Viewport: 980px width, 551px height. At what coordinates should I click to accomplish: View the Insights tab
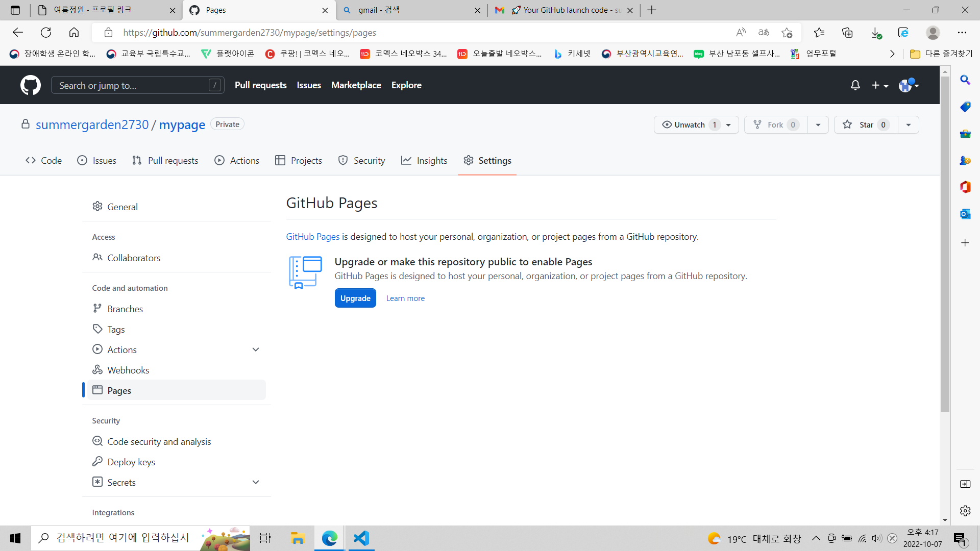tap(425, 161)
